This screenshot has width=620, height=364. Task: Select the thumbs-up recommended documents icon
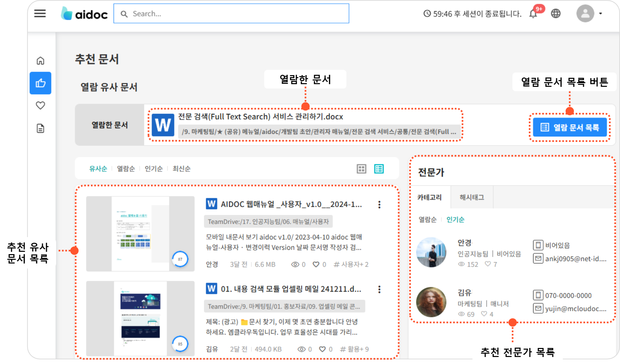(x=40, y=83)
